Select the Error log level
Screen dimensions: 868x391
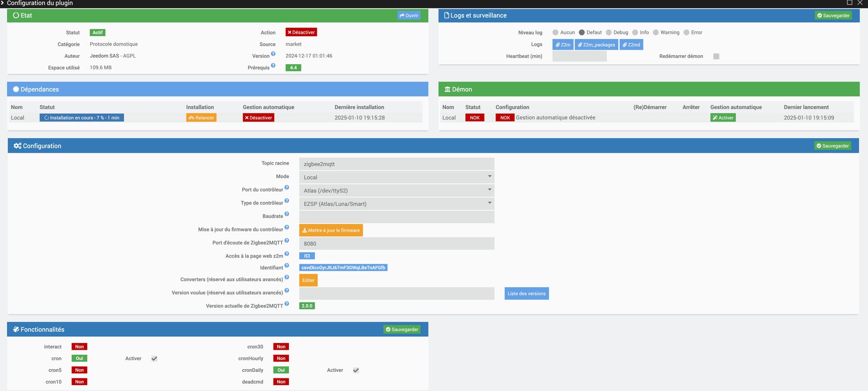(686, 33)
